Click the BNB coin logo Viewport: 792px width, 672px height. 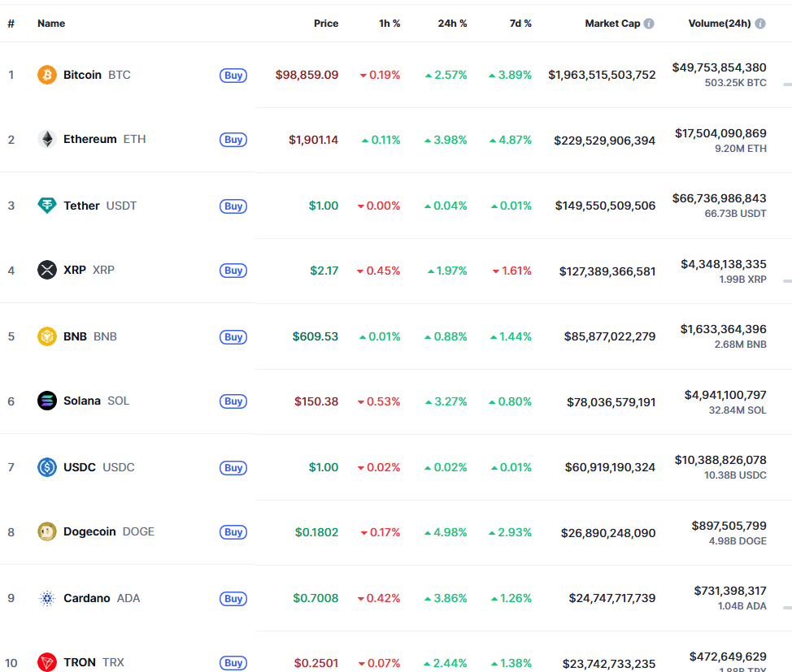pyautogui.click(x=47, y=336)
